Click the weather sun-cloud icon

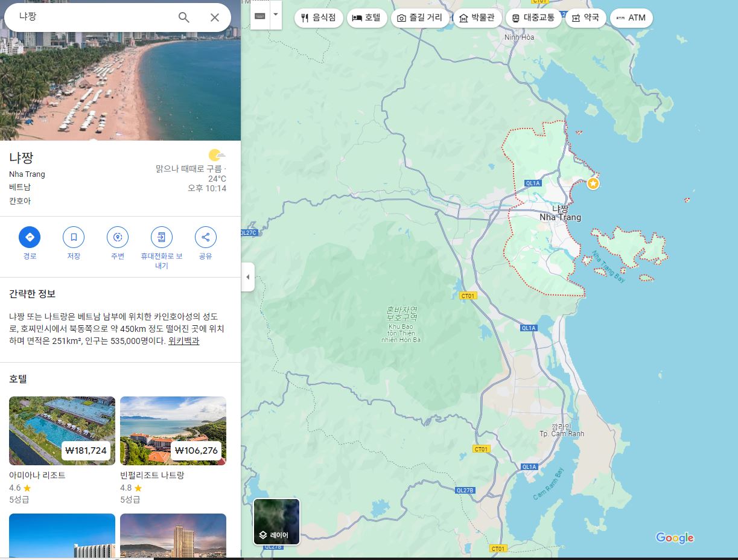[217, 156]
